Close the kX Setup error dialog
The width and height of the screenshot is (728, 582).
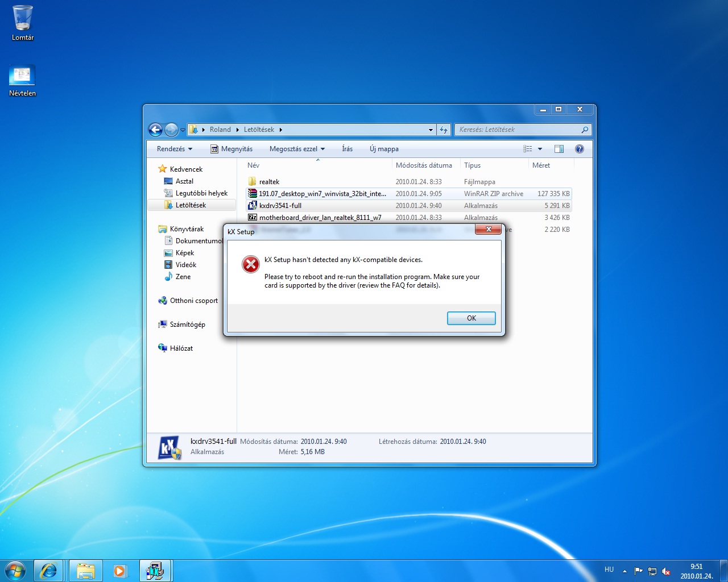489,229
